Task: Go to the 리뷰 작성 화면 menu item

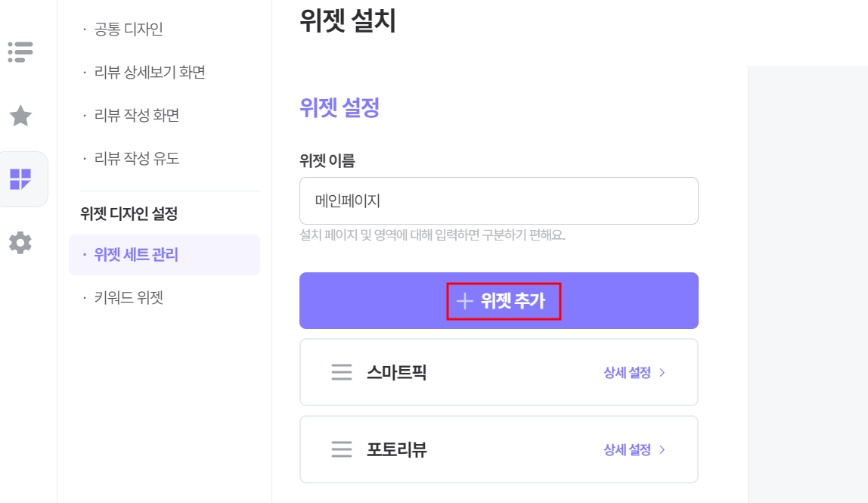Action: coord(137,115)
